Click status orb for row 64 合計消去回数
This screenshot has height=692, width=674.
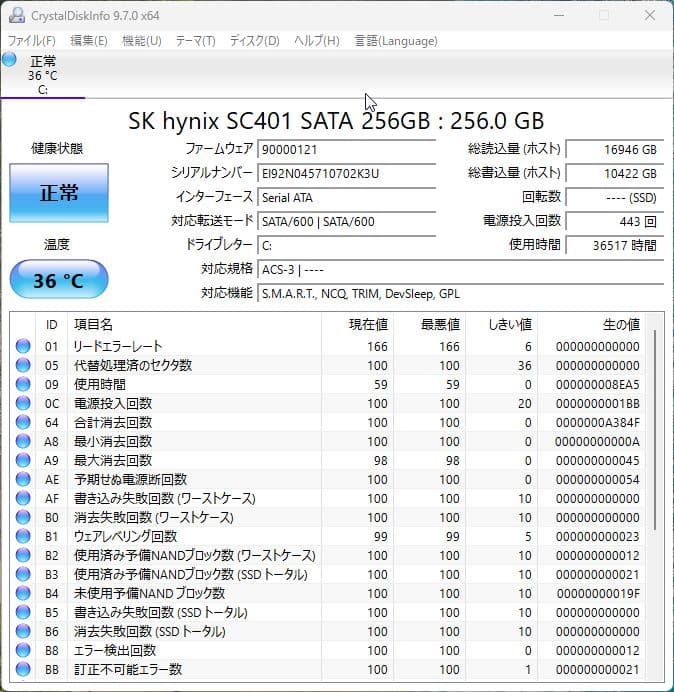click(23, 422)
